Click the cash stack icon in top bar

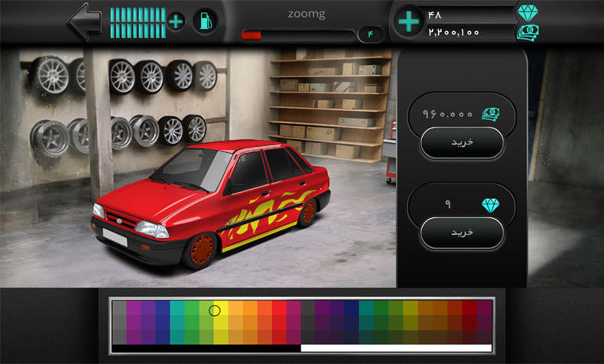tap(528, 33)
